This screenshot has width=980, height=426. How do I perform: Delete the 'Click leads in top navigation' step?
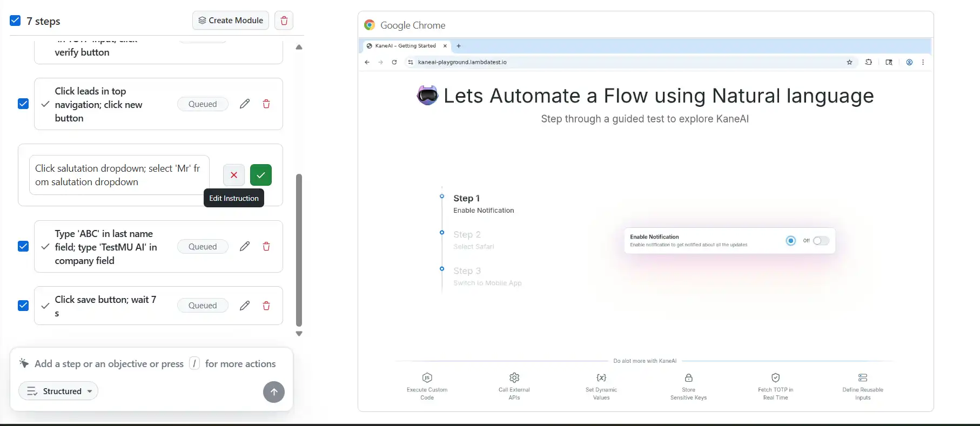[266, 104]
